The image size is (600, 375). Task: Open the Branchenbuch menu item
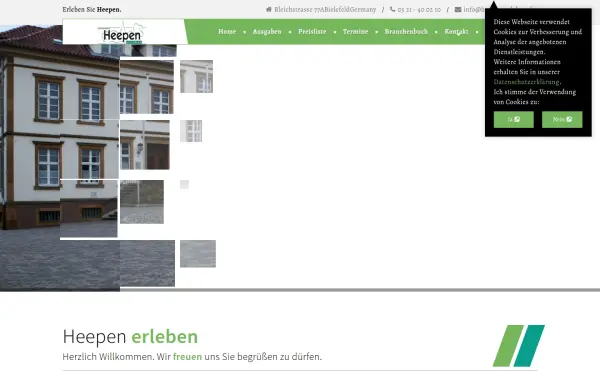pyautogui.click(x=406, y=32)
